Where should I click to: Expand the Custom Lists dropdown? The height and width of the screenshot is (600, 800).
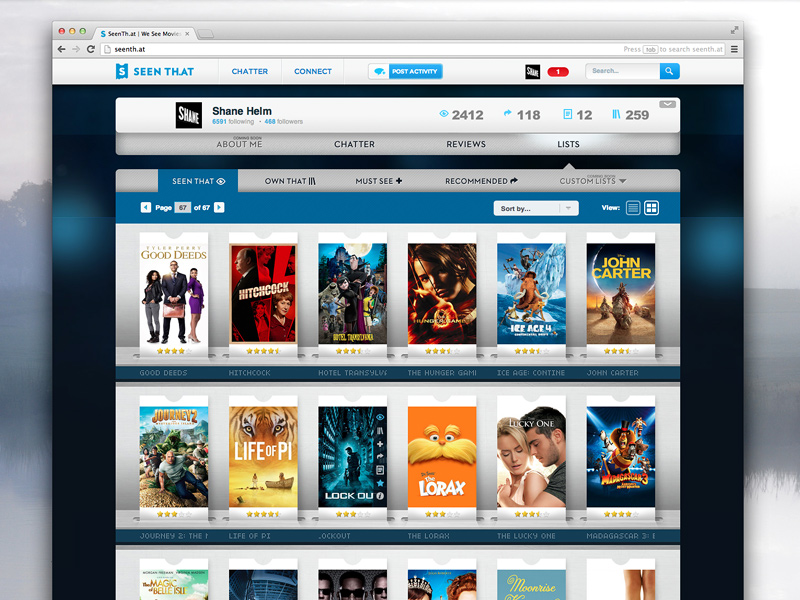tap(593, 181)
